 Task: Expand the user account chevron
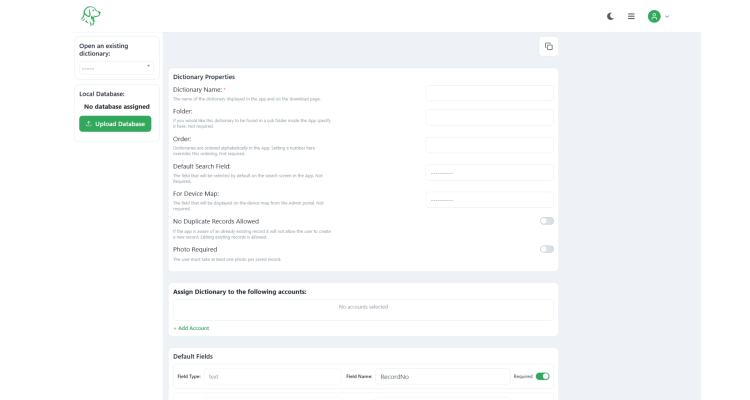(667, 16)
